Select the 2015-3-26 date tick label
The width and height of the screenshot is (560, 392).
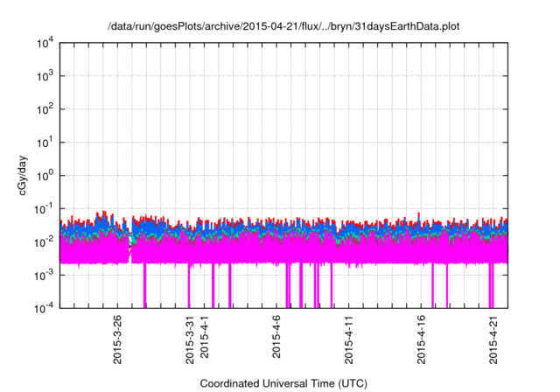[118, 341]
